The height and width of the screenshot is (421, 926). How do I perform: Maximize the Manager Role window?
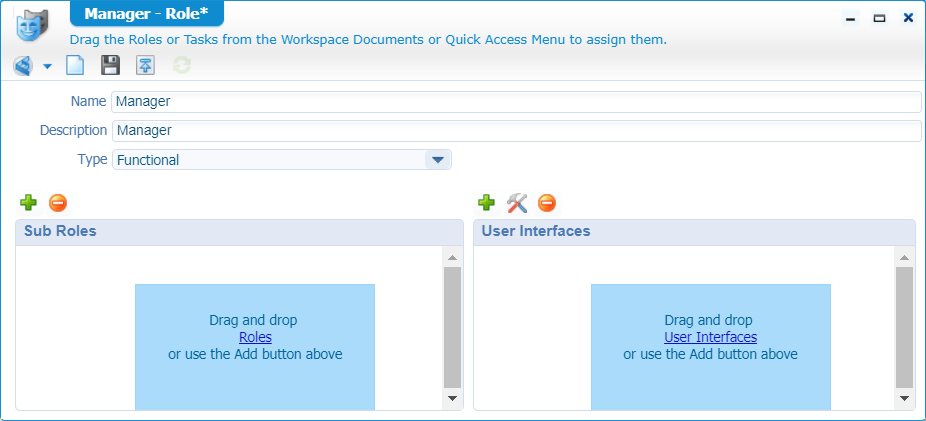879,18
